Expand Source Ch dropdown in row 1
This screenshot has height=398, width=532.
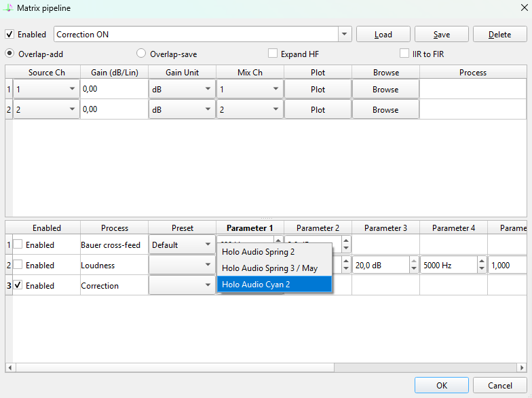click(72, 89)
